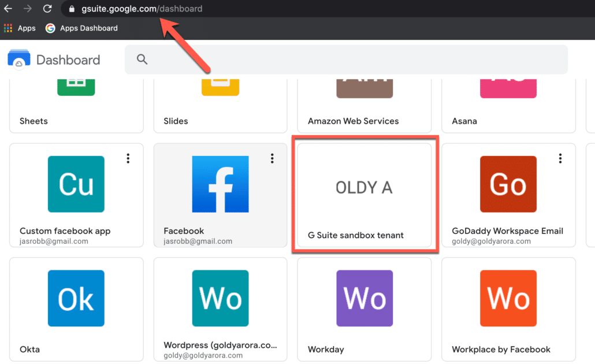
Task: Open the G Suite sandbox tenant card
Action: coord(365,195)
